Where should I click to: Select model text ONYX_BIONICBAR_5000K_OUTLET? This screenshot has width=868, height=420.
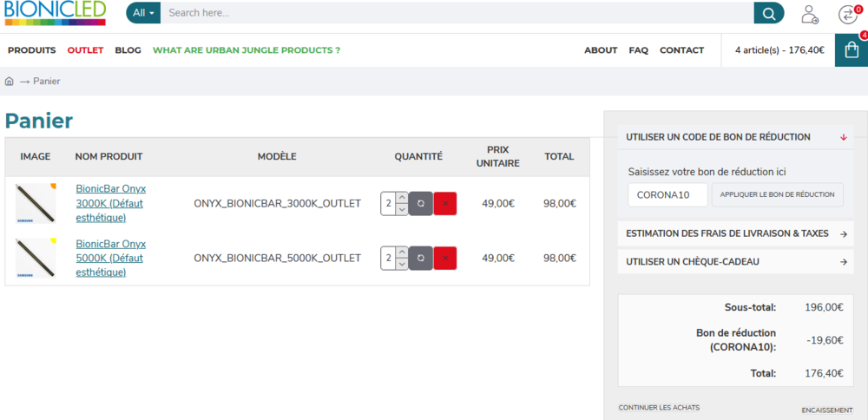[x=278, y=258]
